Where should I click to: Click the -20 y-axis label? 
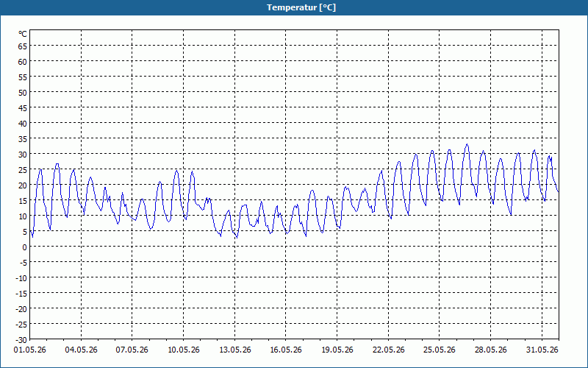[21, 308]
